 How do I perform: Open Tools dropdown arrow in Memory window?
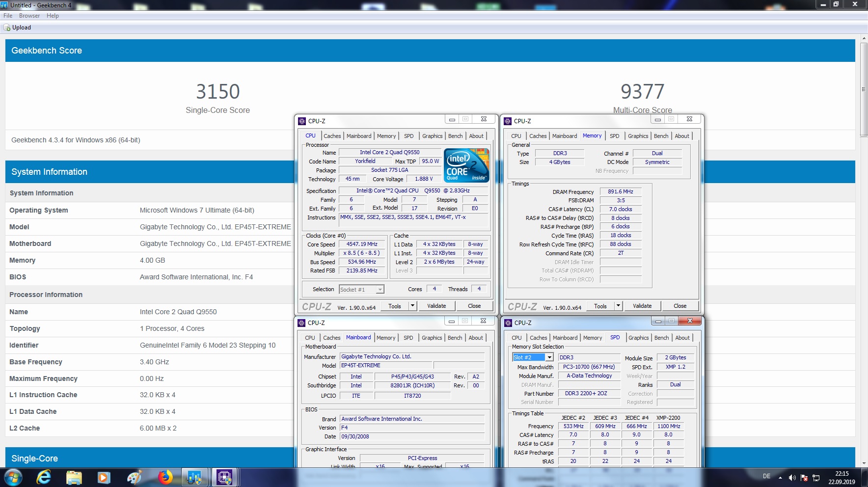(618, 306)
